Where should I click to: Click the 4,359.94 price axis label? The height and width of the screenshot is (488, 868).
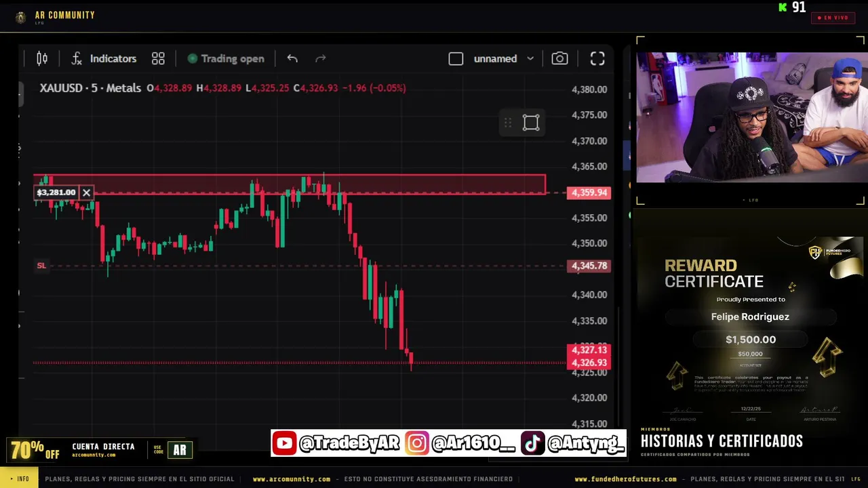(x=589, y=192)
